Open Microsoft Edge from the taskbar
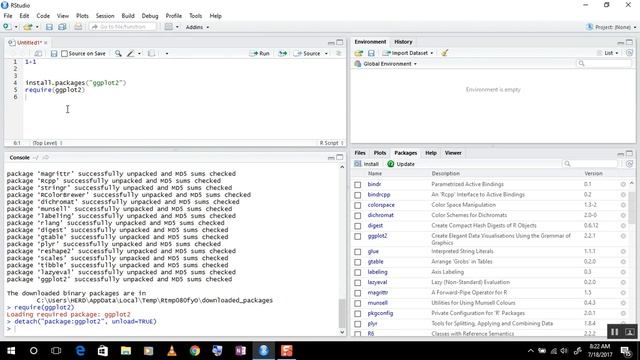Viewport: 640px width, 360px height. tap(80, 351)
